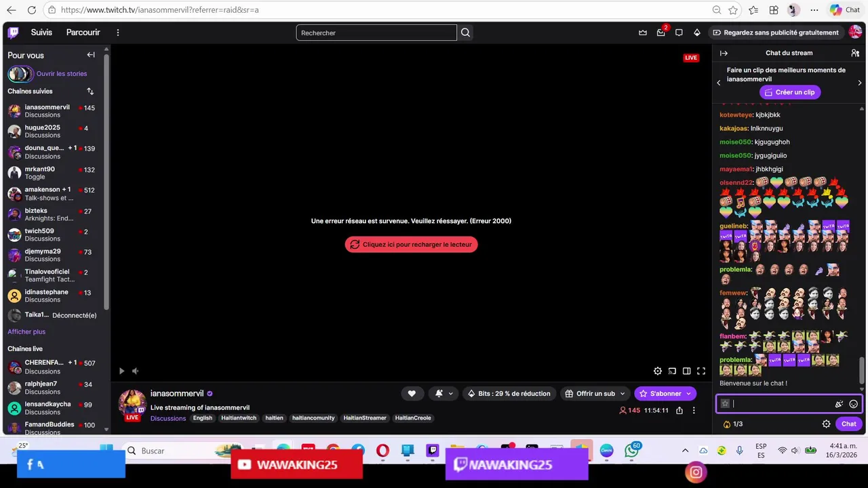Open channel points flame 1/3

[733, 424]
